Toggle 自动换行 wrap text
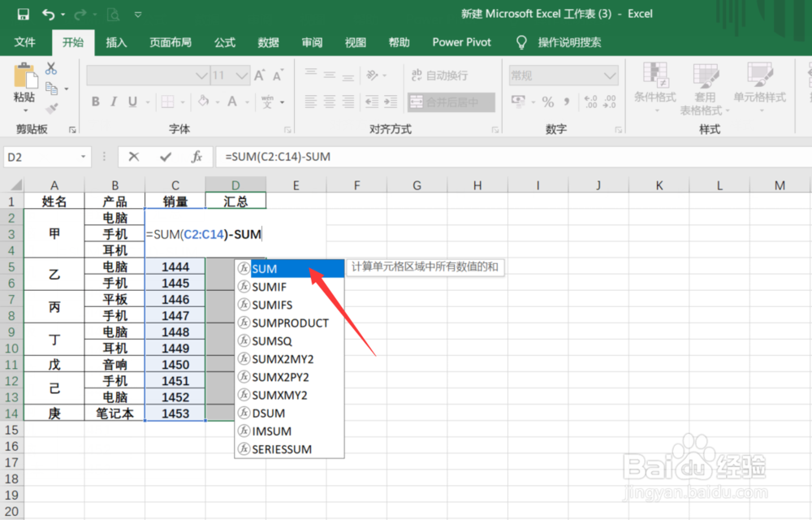 click(439, 76)
